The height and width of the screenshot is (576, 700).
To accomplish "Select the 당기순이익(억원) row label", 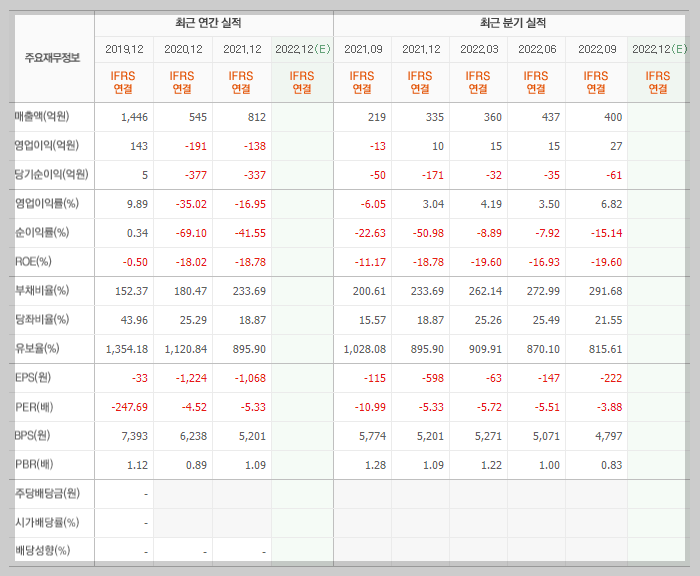I will 51,175.
